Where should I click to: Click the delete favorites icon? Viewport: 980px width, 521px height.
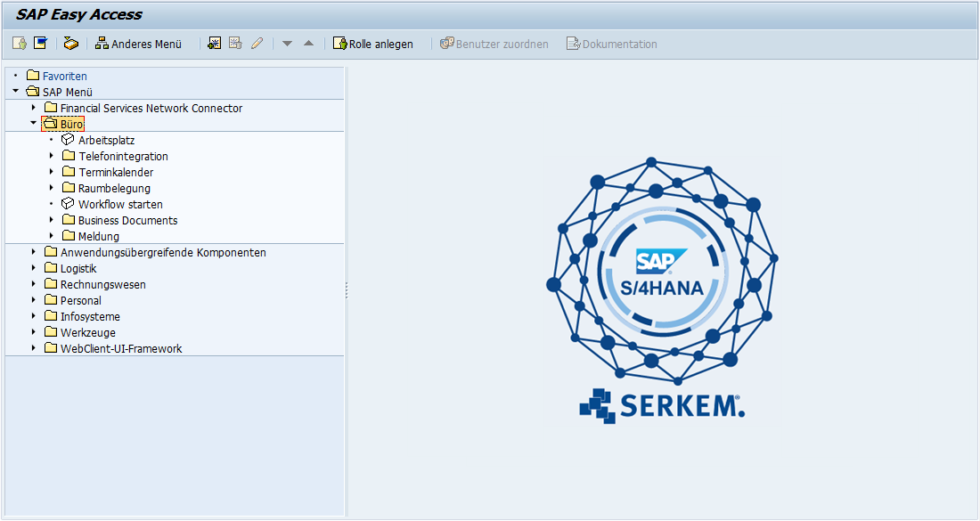(235, 44)
